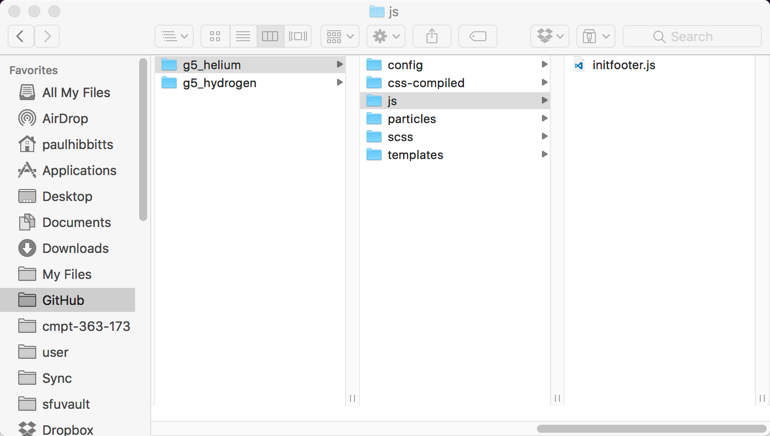Open cmpt-363-173 sidebar folder
Screen dimensions: 770x436
point(67,326)
